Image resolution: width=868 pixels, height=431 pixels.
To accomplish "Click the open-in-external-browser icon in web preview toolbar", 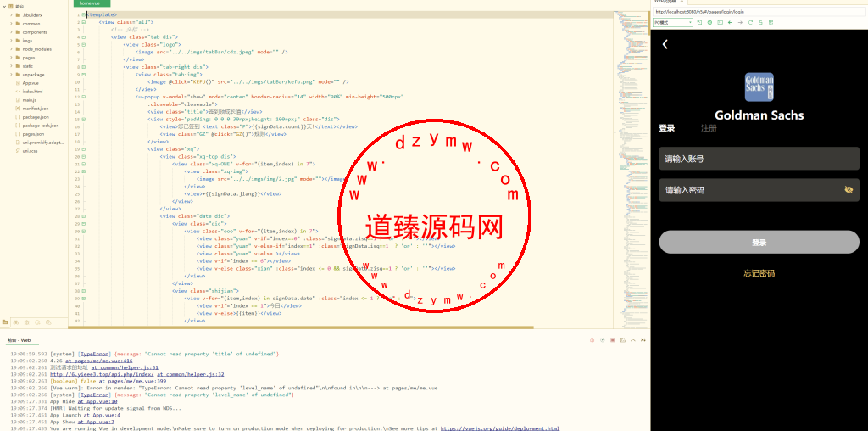I will click(699, 22).
